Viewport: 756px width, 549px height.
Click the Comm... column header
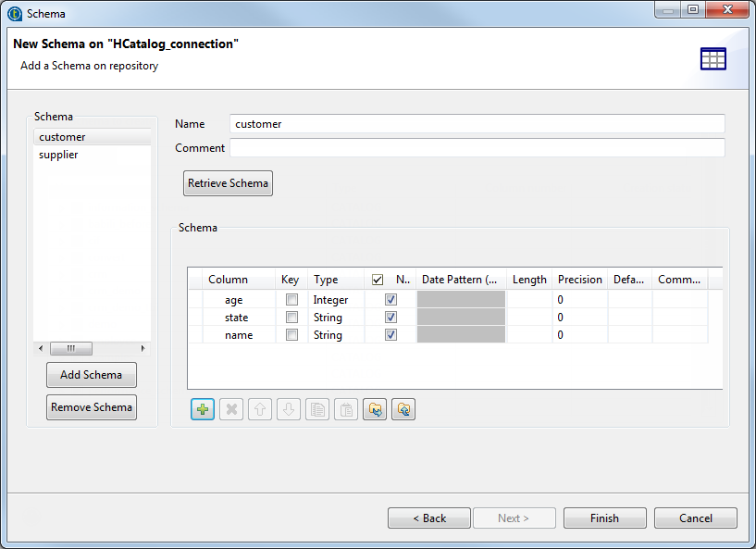(680, 280)
